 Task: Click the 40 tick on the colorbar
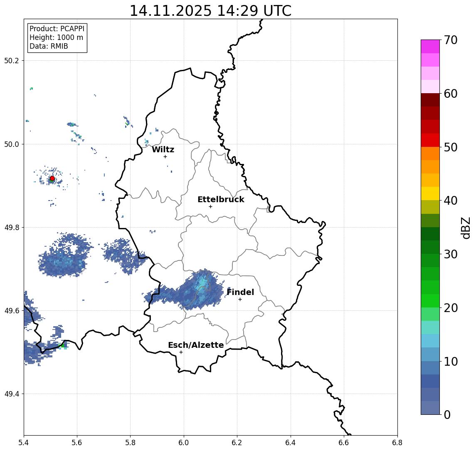pos(451,201)
